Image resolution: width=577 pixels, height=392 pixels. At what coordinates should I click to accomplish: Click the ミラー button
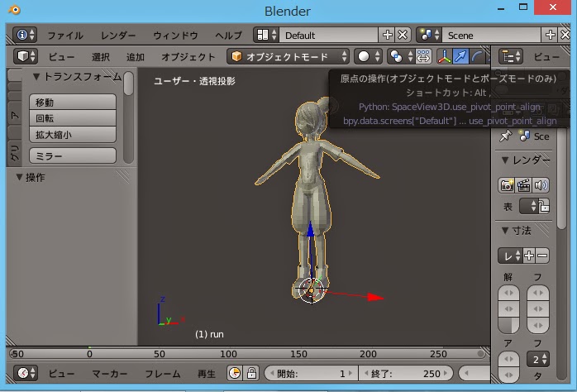(73, 155)
